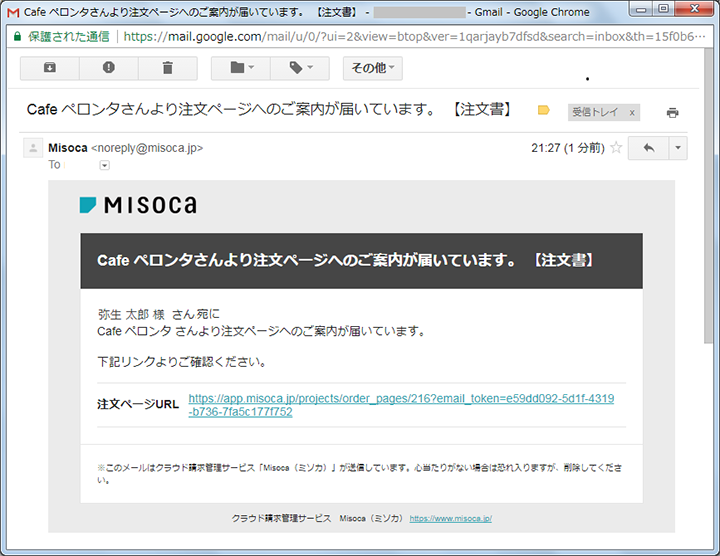The width and height of the screenshot is (720, 556).
Task: Print the email with printer icon
Action: coord(672,112)
